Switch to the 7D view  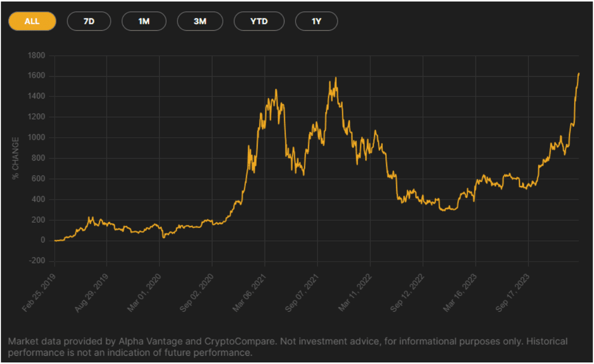tap(89, 21)
